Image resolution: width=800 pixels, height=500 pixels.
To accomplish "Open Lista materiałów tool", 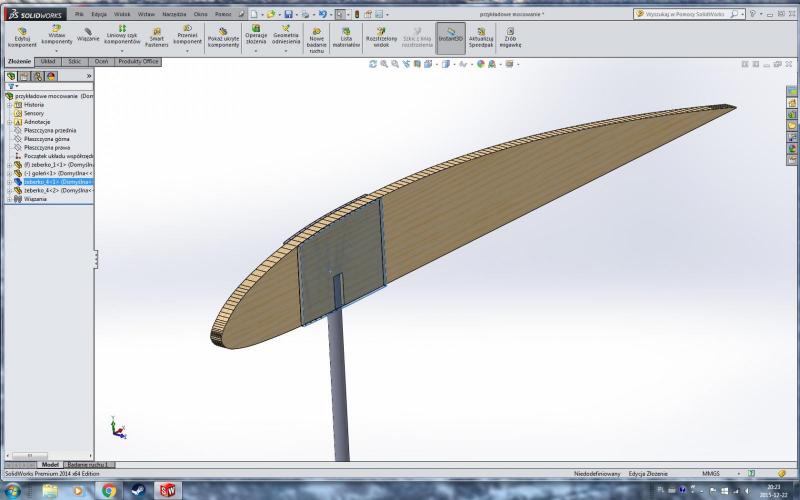I will coord(346,38).
